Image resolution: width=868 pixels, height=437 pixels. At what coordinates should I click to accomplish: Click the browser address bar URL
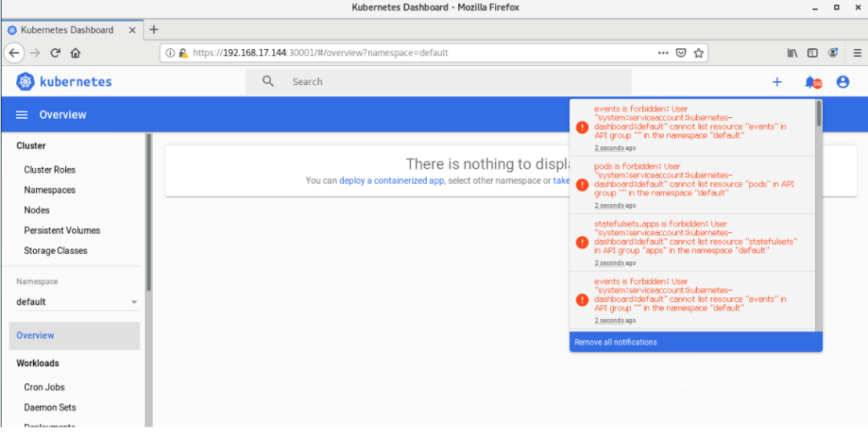(x=321, y=53)
